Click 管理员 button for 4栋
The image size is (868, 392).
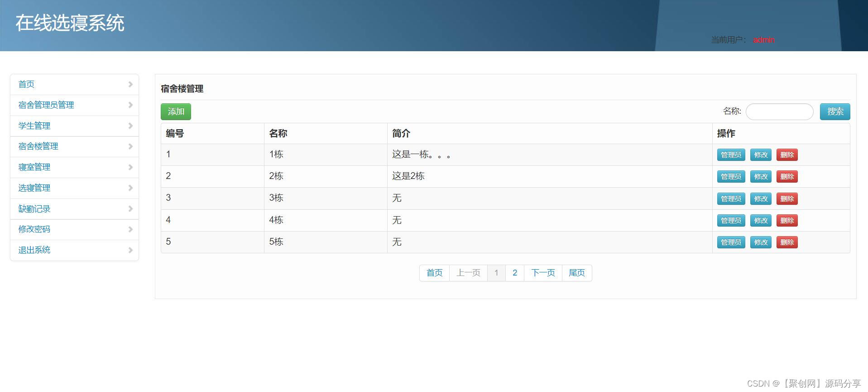pos(731,221)
